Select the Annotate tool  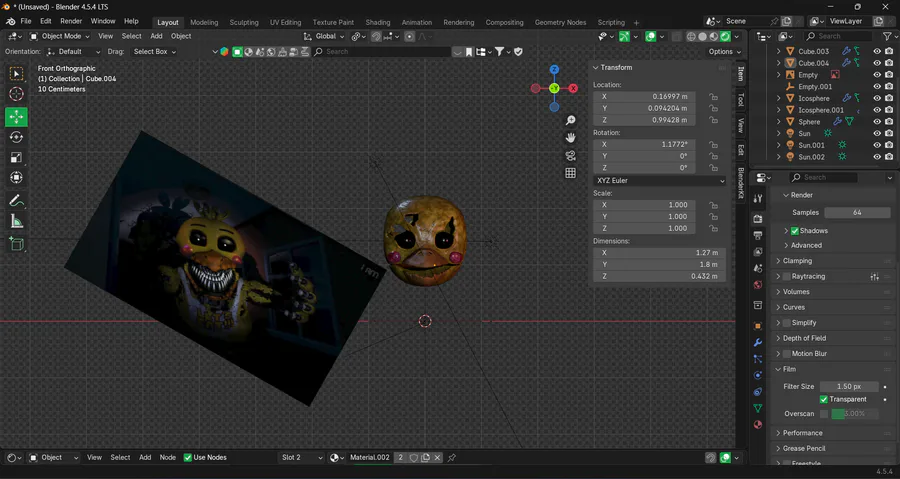[16, 201]
